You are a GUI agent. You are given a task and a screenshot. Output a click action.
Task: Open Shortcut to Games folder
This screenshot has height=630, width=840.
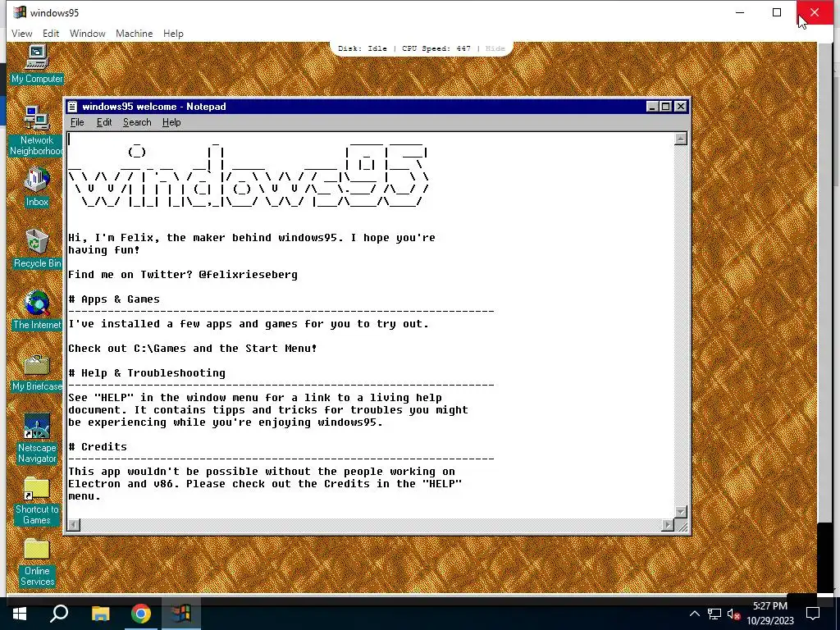click(x=36, y=500)
